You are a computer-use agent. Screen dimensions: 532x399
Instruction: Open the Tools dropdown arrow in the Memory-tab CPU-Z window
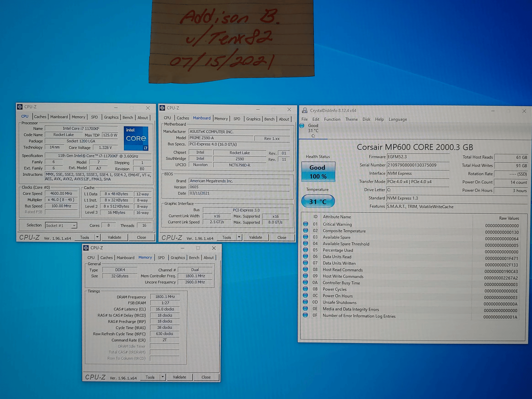[163, 377]
